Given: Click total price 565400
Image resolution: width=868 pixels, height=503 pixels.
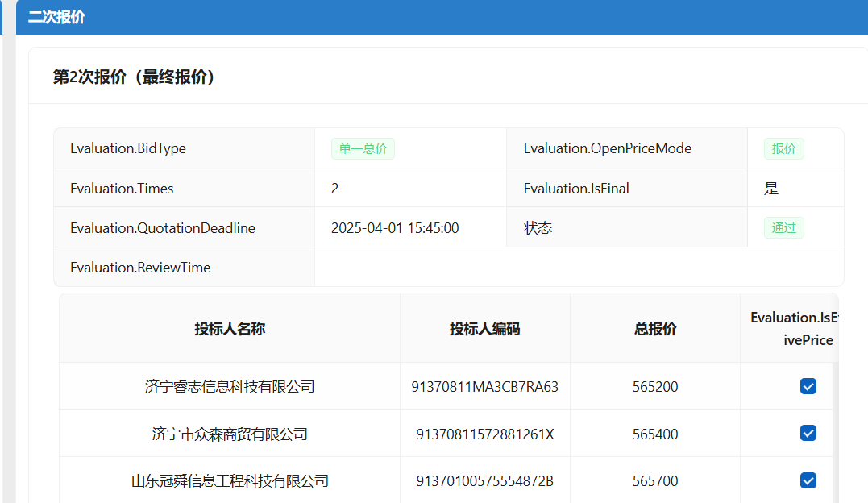Looking at the screenshot, I should pyautogui.click(x=655, y=434).
